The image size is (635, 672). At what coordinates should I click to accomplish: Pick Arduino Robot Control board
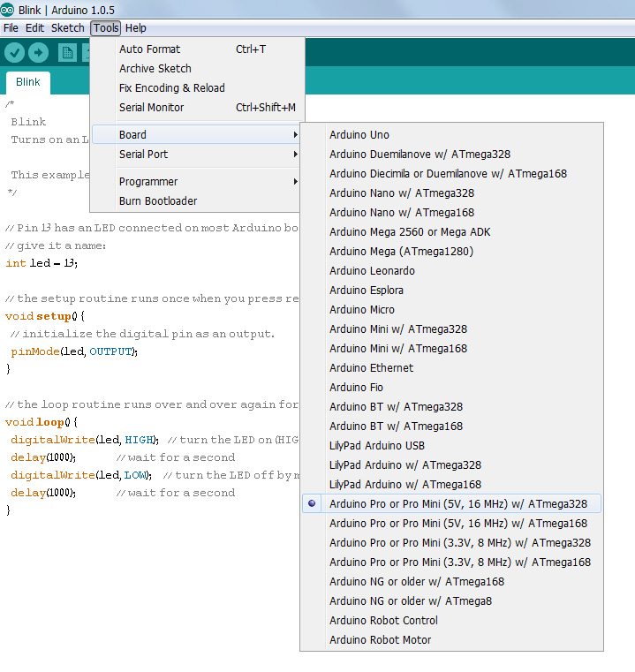point(451,621)
